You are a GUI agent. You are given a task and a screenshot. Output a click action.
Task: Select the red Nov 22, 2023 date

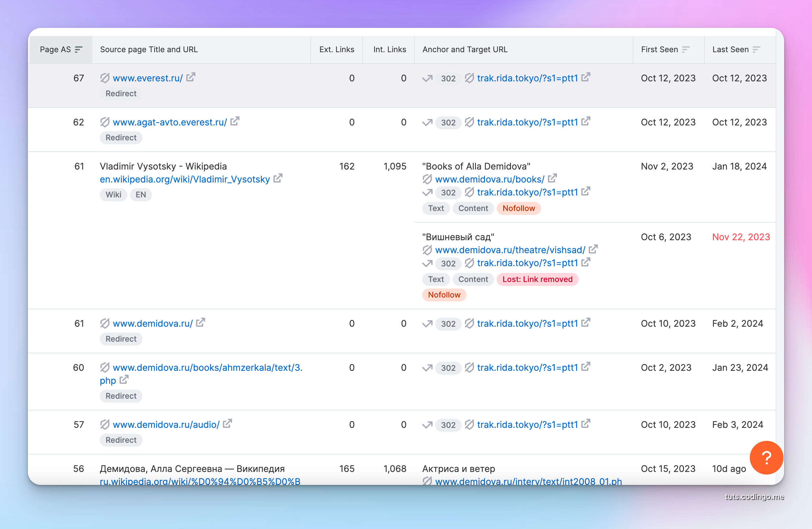click(x=741, y=237)
